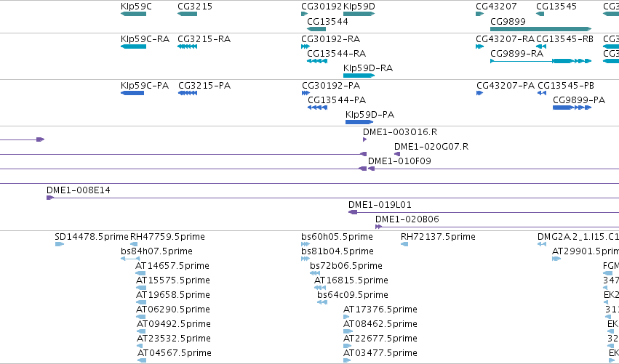Select the DME1-008E14 clone start marker
619x364 pixels.
coord(49,198)
